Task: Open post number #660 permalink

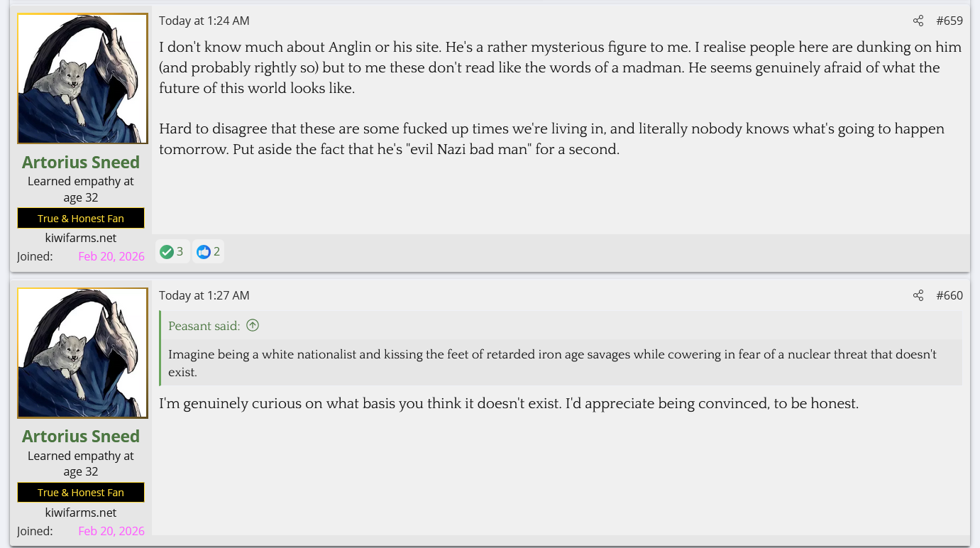Action: point(949,295)
